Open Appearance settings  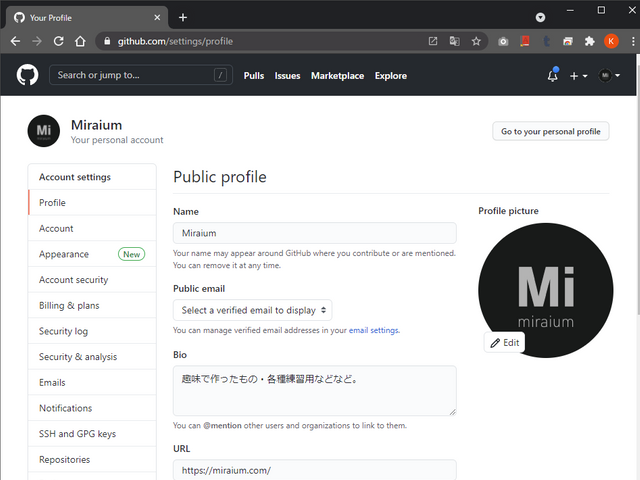pos(92,254)
